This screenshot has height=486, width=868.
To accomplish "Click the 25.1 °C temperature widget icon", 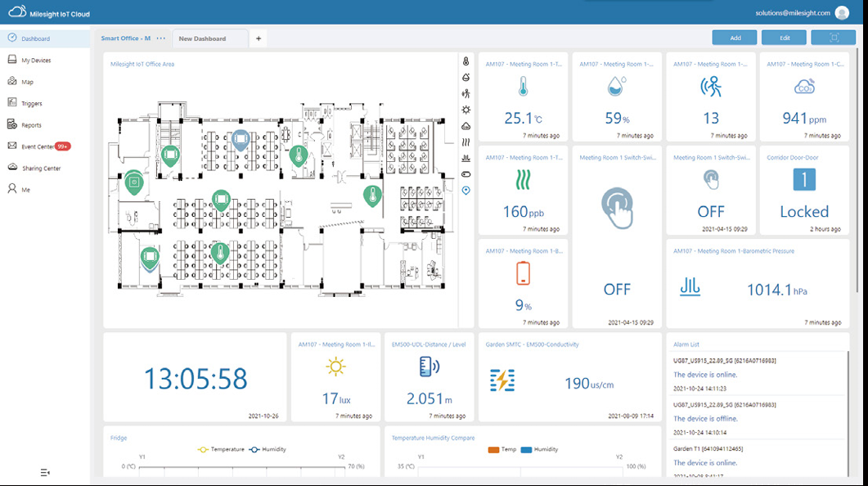I will point(523,87).
